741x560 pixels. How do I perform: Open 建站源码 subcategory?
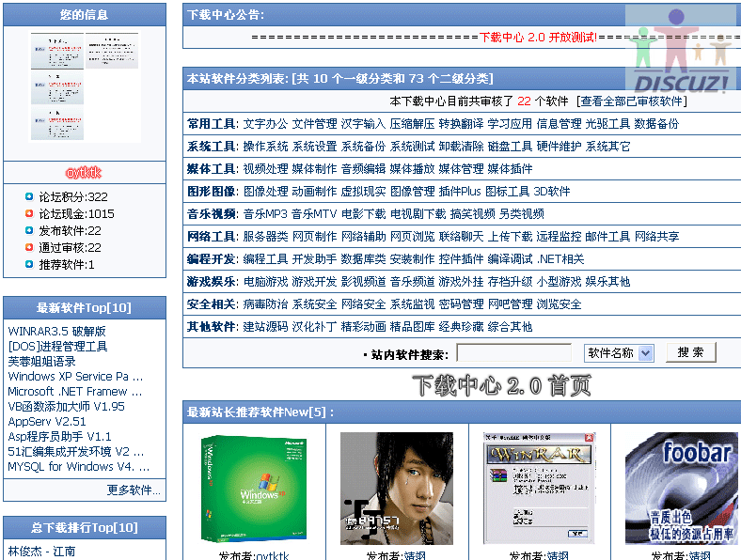coord(265,327)
